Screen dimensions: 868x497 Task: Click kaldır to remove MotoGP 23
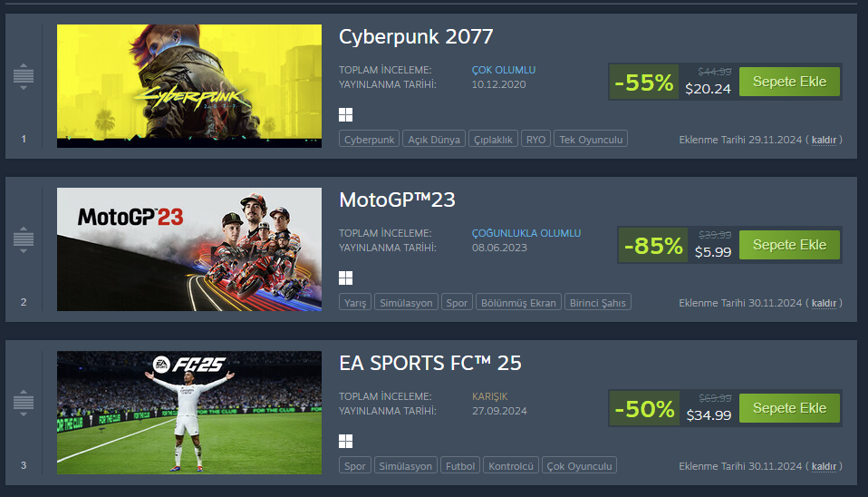[x=824, y=303]
